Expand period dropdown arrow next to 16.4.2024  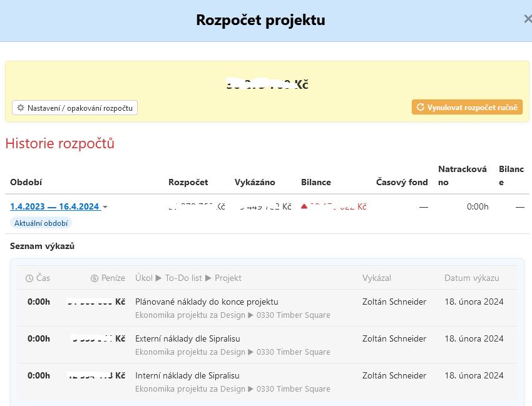pos(105,207)
